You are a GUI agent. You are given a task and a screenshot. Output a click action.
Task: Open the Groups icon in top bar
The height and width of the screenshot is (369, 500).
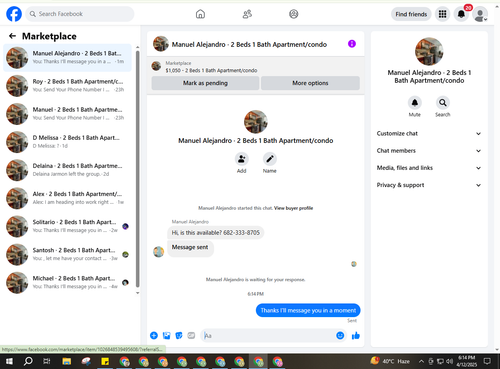[x=294, y=14]
